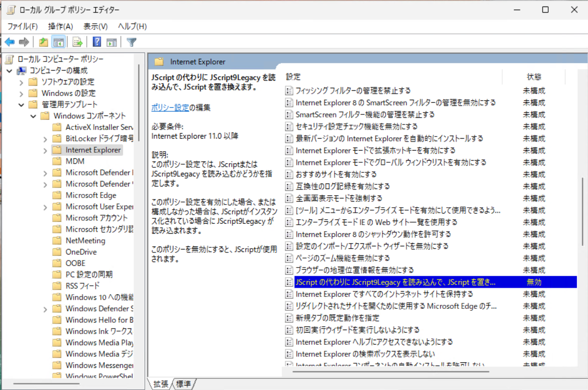Viewport: 588px width, 390px height.
Task: Click the 状態 column header
Action: pyautogui.click(x=534, y=77)
